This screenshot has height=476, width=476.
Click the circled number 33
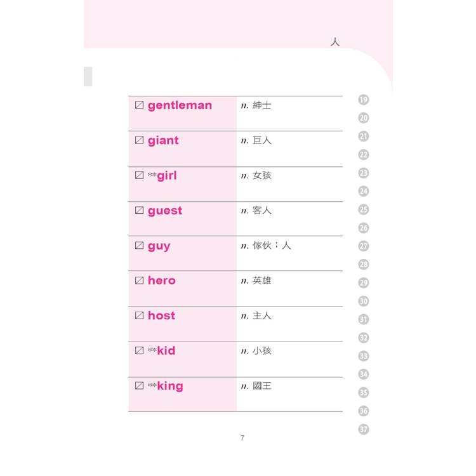(364, 356)
